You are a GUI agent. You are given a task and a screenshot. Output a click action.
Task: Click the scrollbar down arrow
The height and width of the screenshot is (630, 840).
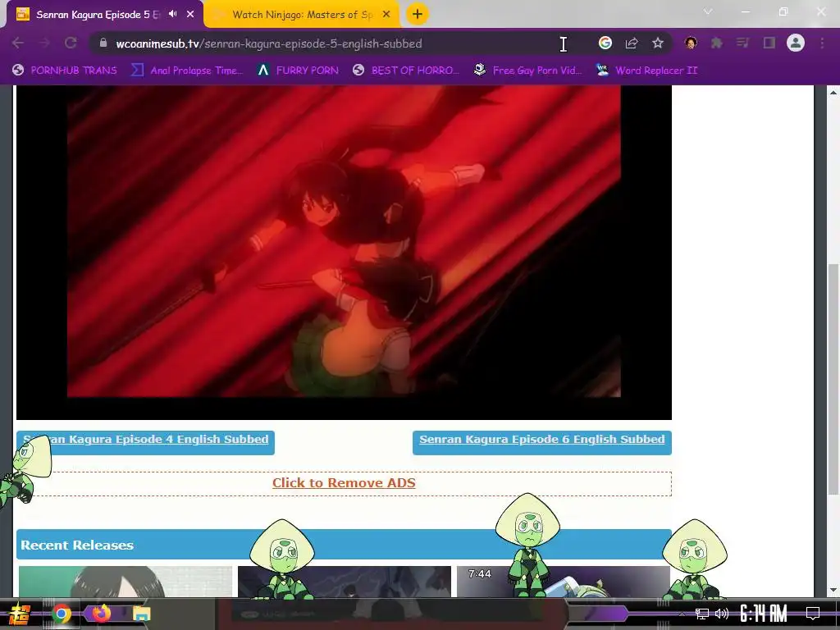pos(833,591)
